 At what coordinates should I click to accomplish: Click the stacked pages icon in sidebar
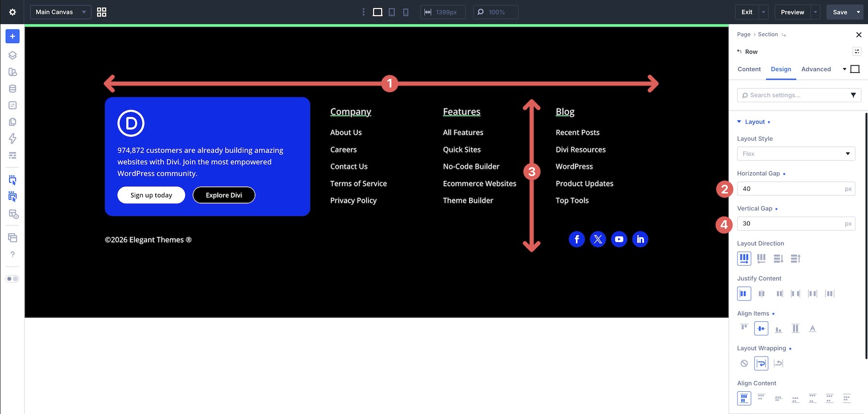pyautogui.click(x=13, y=122)
